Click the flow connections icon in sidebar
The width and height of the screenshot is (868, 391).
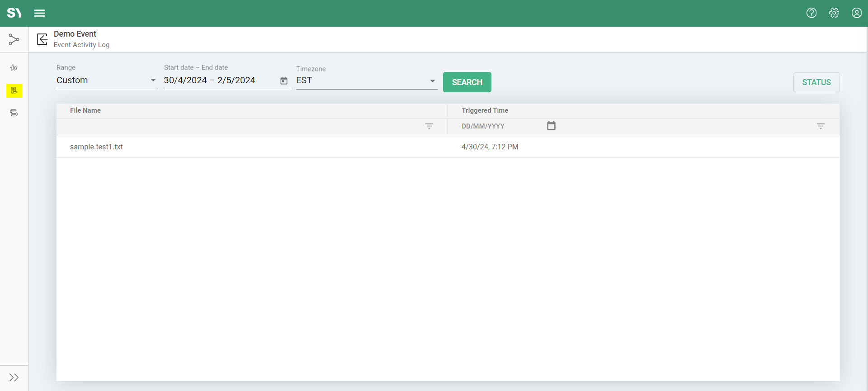click(14, 40)
